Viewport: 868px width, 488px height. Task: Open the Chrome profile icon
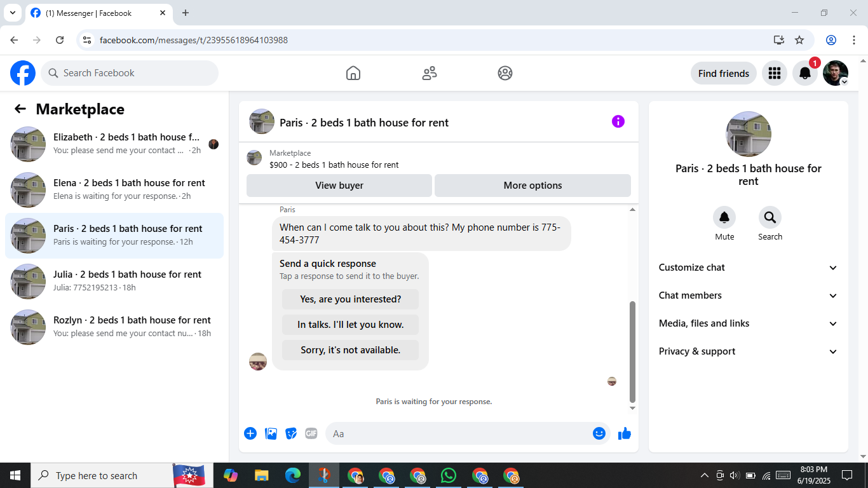click(x=831, y=40)
